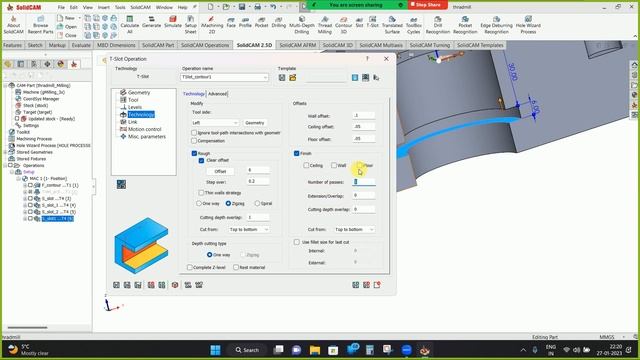640x360 pixels.
Task: Click the load template folder icon
Action: (x=293, y=78)
